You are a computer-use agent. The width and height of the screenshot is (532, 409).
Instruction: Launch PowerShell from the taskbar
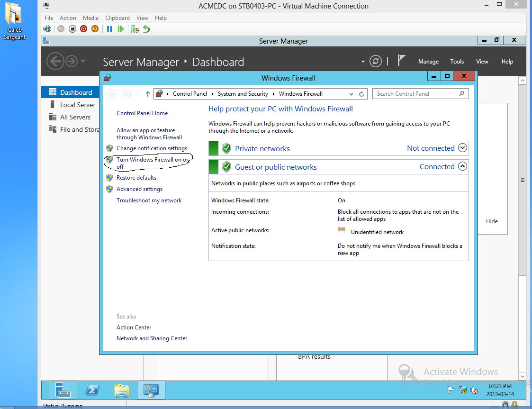pos(92,390)
